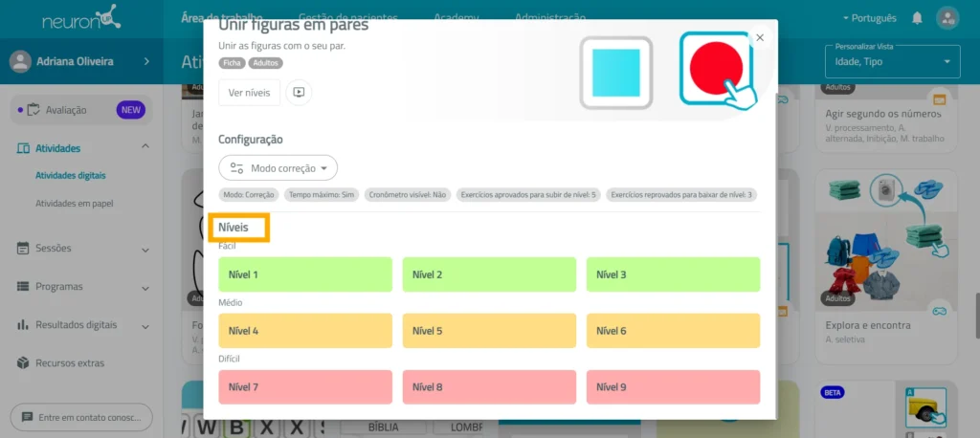Select Nível 7
Screen dimensions: 980x438
coord(305,386)
